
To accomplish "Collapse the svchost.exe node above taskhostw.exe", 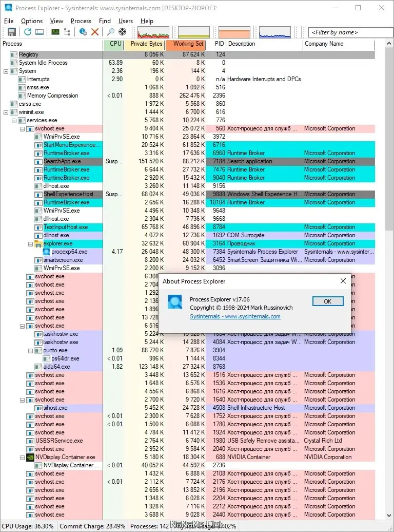I will (22, 326).
